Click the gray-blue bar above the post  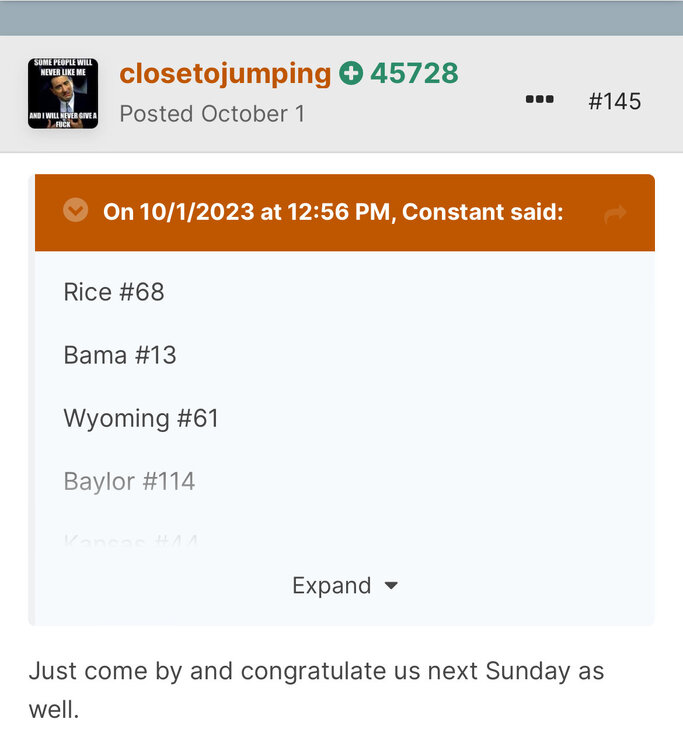click(341, 17)
